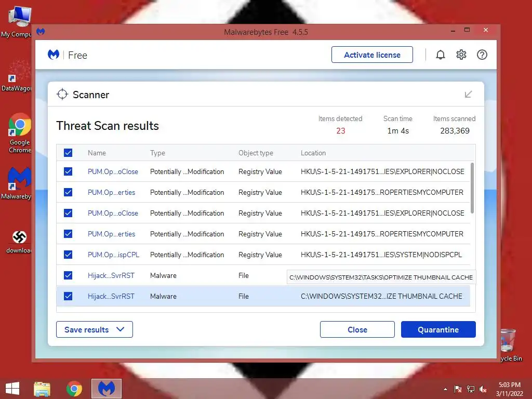Show hidden system tray icons
Viewport: 532px width, 399px height.
445,389
